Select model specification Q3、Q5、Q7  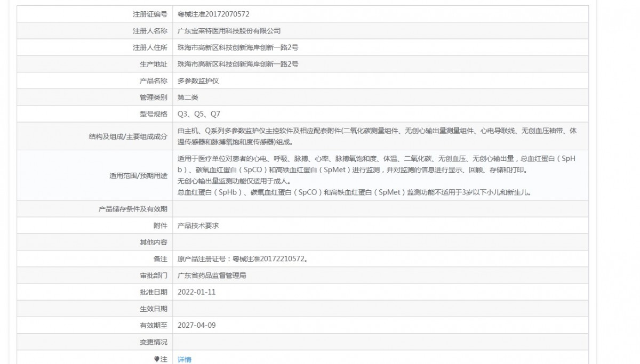[x=199, y=114]
